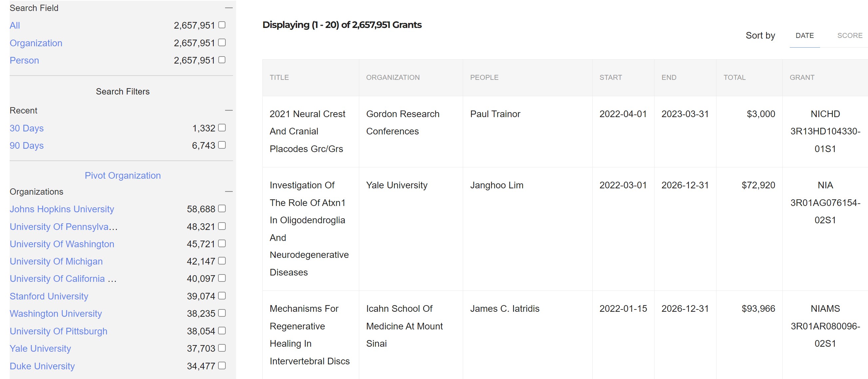Collapse the Recent filter section
This screenshot has width=868, height=379.
tap(229, 110)
